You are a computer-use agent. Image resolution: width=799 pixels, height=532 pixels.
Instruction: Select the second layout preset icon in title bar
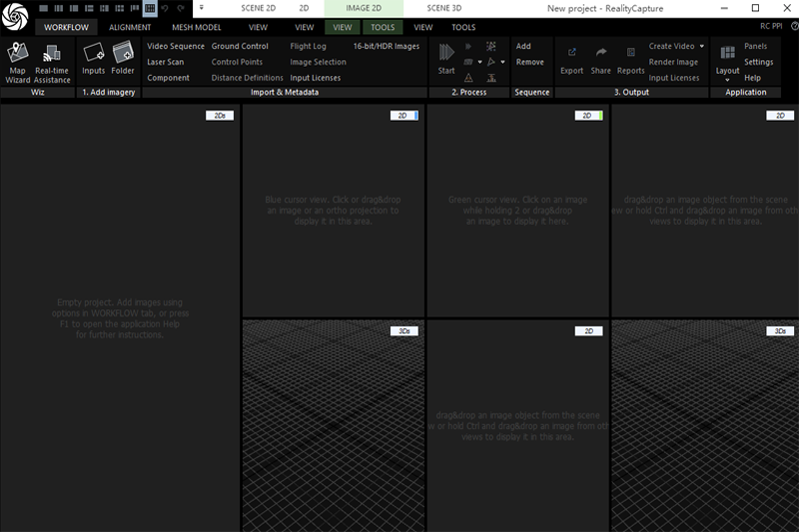point(59,8)
